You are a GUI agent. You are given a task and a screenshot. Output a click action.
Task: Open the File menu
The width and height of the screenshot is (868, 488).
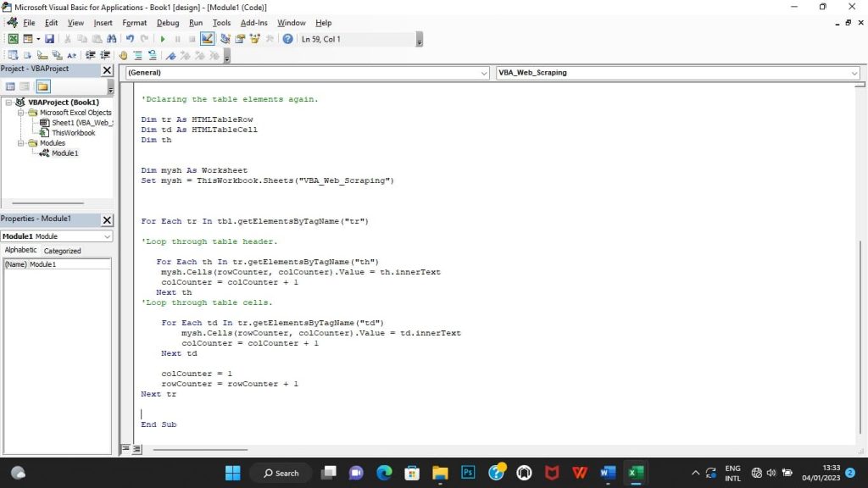29,23
